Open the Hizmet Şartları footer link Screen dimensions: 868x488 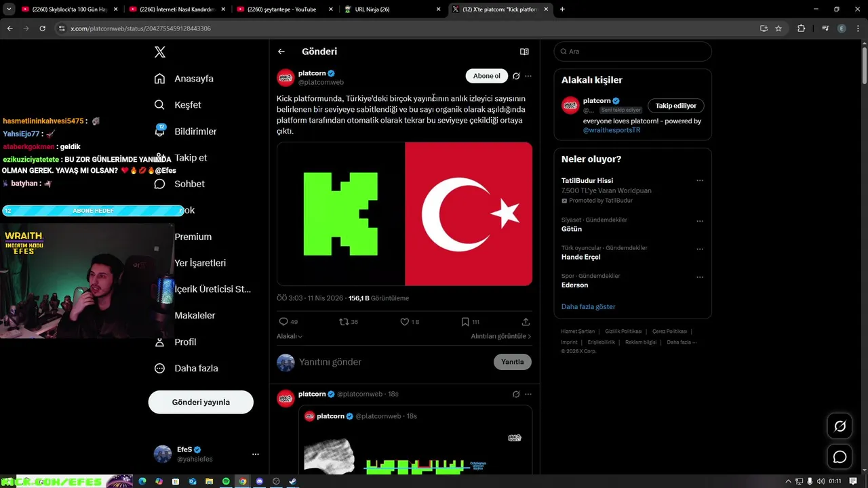tap(578, 331)
